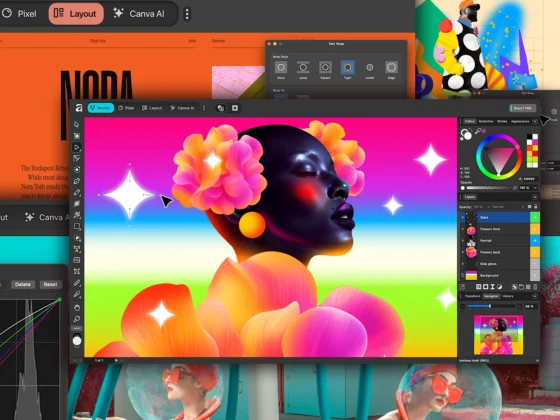Click the large Pixel button in the top toolbar
This screenshot has height=420, width=560.
19,14
